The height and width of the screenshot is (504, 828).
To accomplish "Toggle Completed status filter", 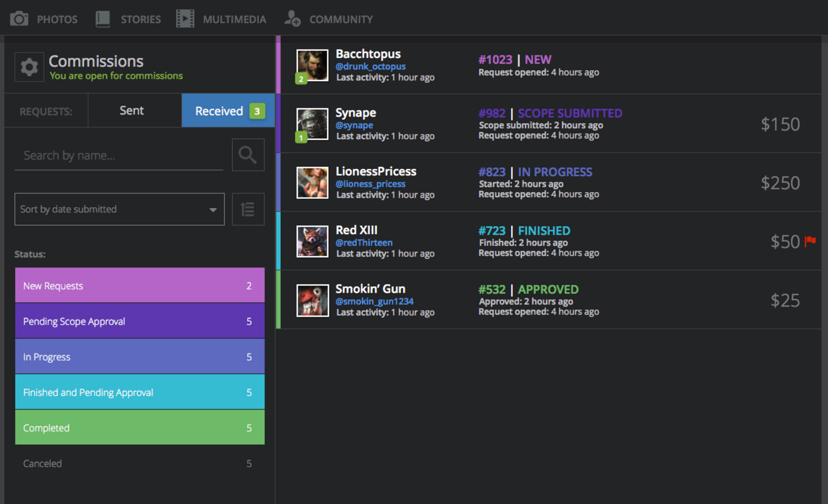I will pos(140,427).
